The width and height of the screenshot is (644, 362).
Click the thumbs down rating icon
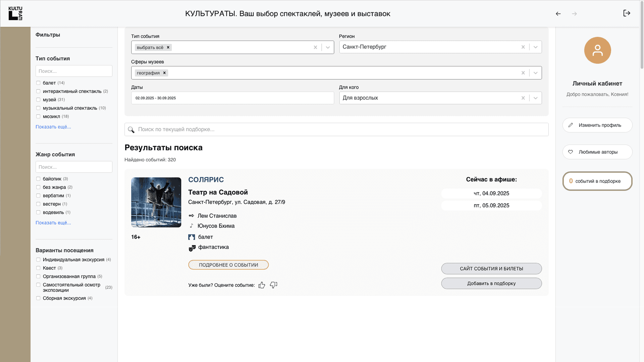click(273, 285)
